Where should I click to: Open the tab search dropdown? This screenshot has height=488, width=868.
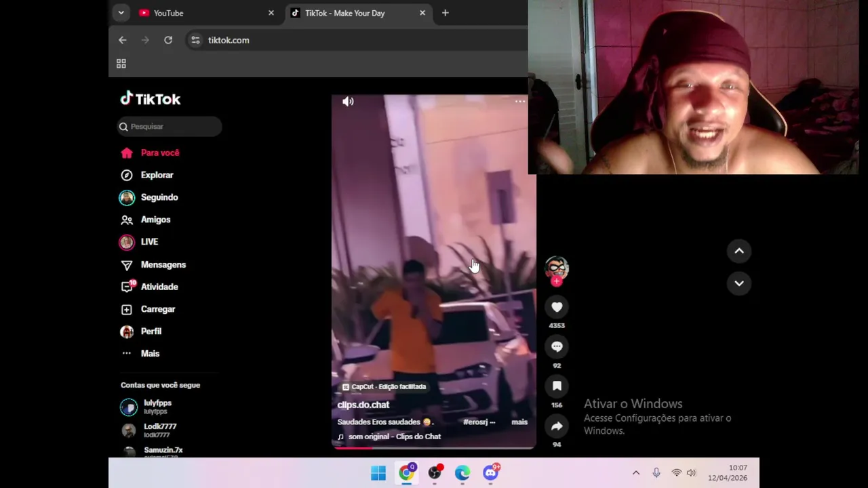coord(121,13)
